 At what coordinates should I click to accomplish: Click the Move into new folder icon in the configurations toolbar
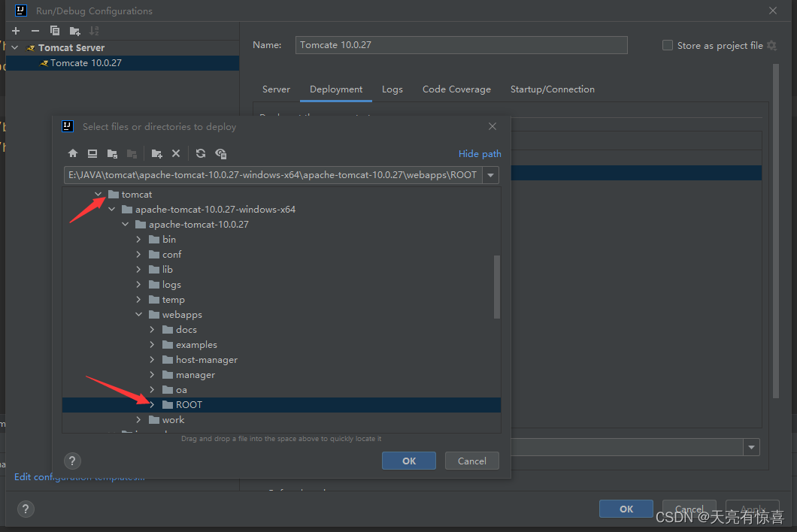(x=74, y=32)
